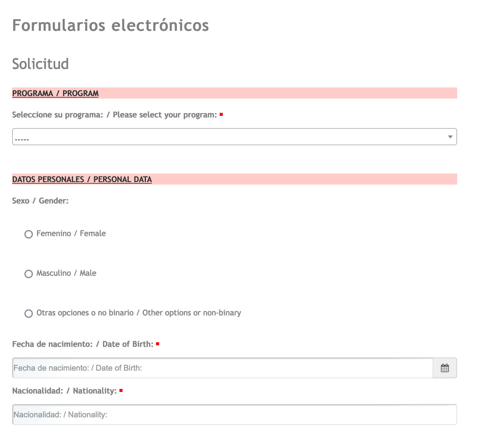Image resolution: width=504 pixels, height=435 pixels.
Task: Expand the program selection dropdown arrow
Action: pos(450,137)
